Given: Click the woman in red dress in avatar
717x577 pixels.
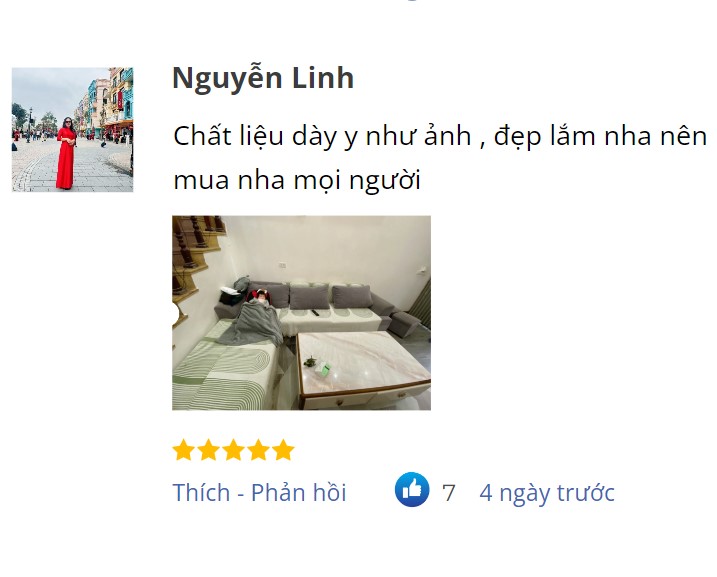Looking at the screenshot, I should [66, 153].
